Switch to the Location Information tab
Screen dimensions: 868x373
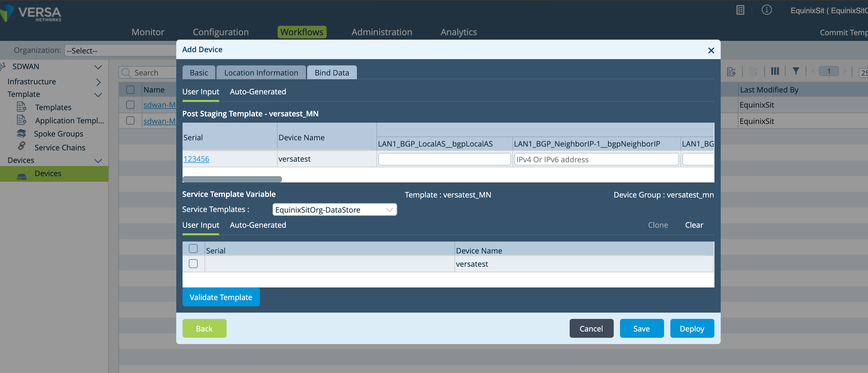click(x=261, y=72)
